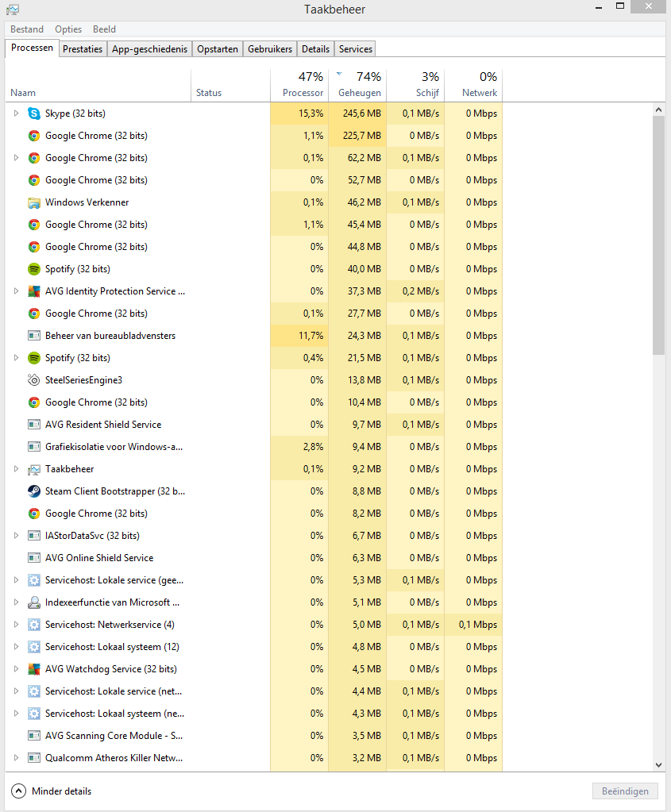Select the 2,8% processor value
Viewport: 671px width, 812px height.
pos(299,447)
